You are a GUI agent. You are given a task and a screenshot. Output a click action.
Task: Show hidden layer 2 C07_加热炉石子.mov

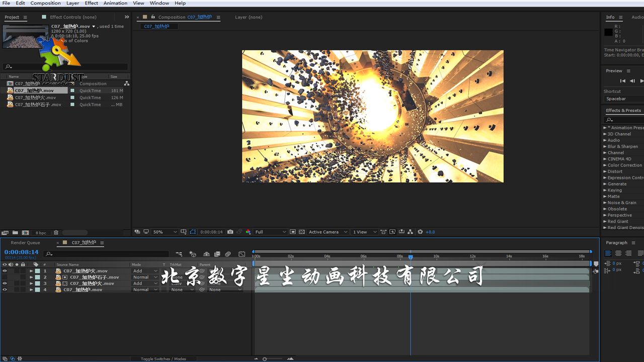[5, 277]
